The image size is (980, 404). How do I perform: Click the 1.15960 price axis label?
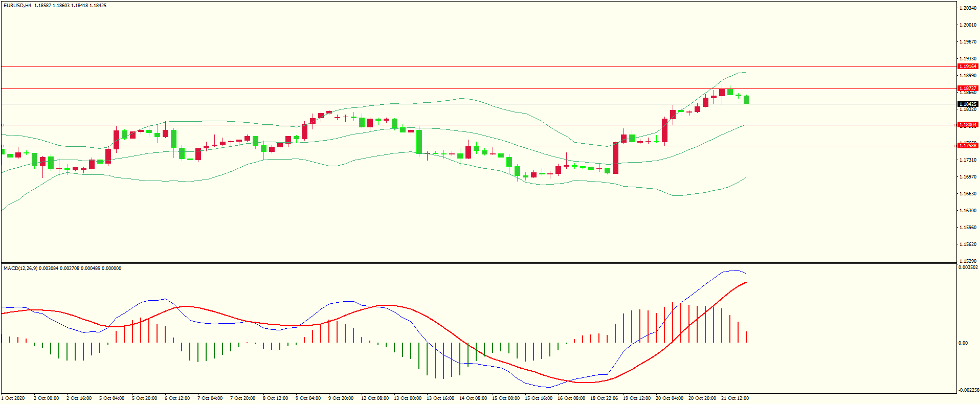(968, 228)
